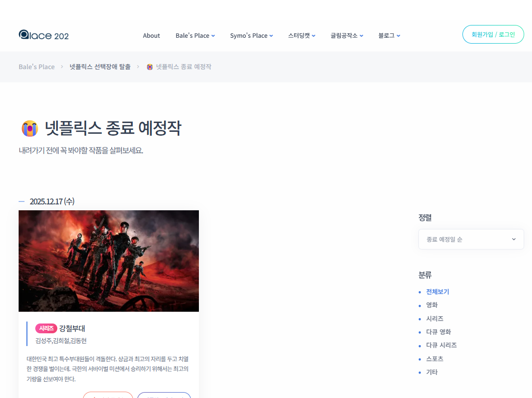Click the 회원가입 / 로그인 button
Image resolution: width=532 pixels, height=398 pixels.
(493, 34)
